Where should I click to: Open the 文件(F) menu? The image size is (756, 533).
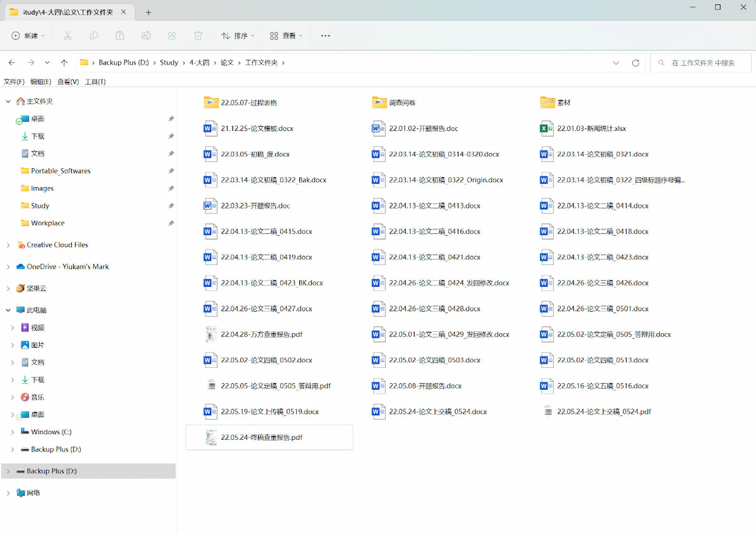tap(14, 82)
